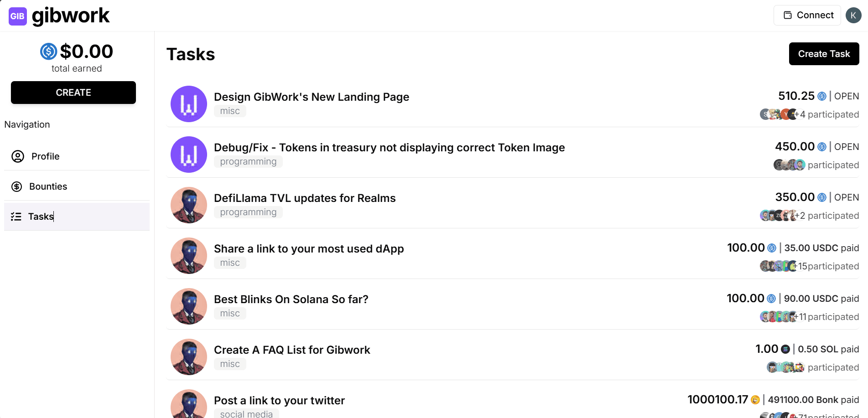Click social media tag under twitter task
This screenshot has height=418, width=868.
pos(246,413)
